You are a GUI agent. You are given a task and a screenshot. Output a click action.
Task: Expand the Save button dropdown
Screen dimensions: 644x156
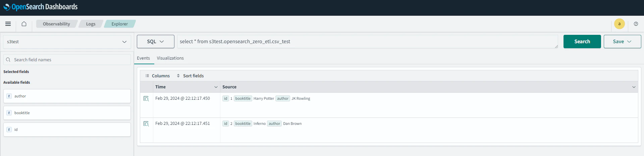point(623,42)
